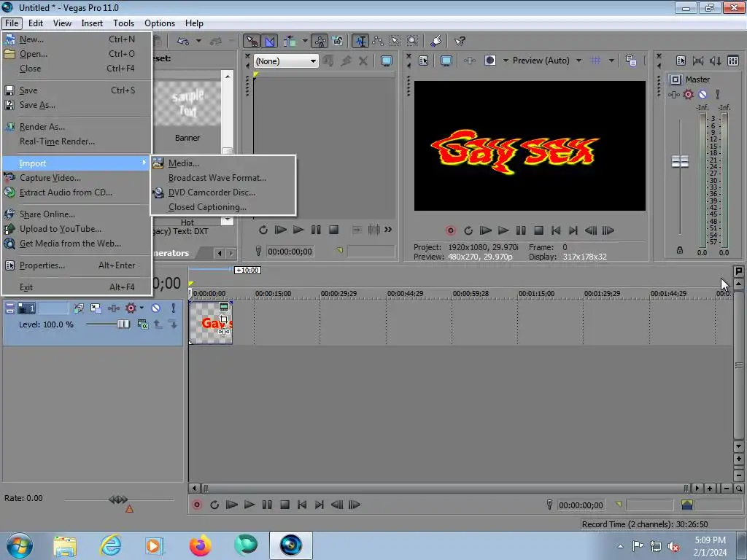The height and width of the screenshot is (560, 747).
Task: Select the Selection Edit Tool
Action: [395, 42]
